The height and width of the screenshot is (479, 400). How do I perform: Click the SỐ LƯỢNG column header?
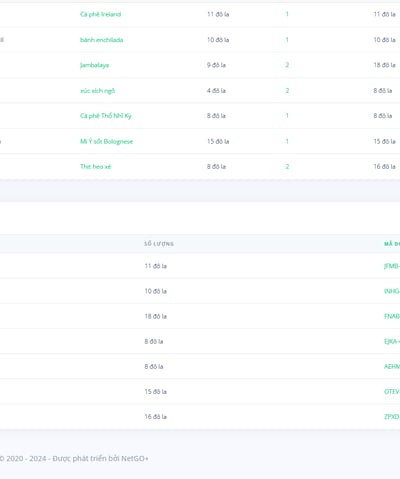coord(159,244)
